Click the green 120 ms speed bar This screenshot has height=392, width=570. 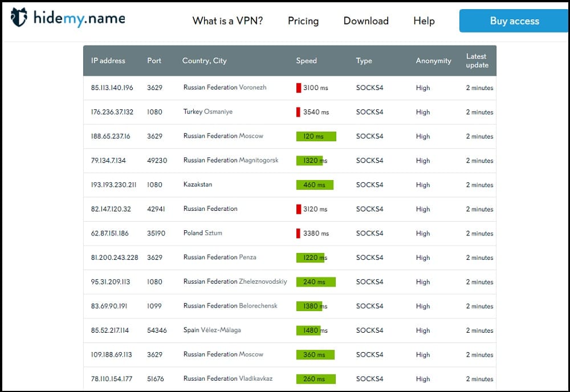click(316, 136)
